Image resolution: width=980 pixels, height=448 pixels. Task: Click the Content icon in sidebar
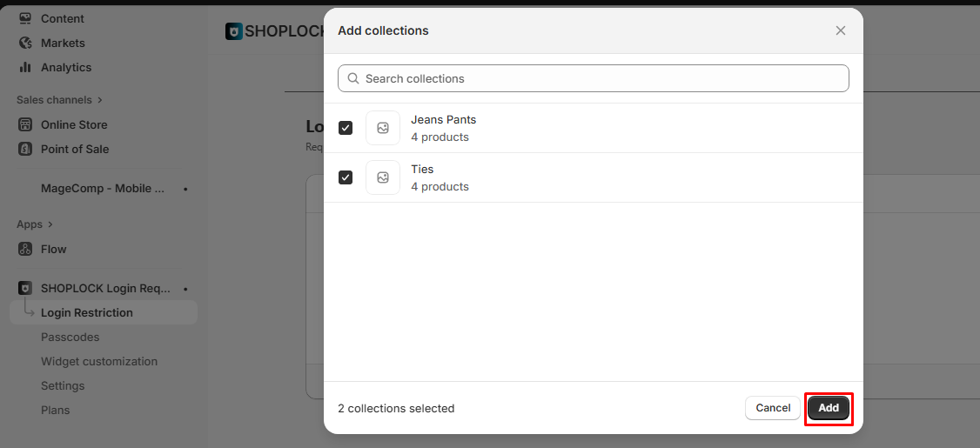(x=25, y=18)
